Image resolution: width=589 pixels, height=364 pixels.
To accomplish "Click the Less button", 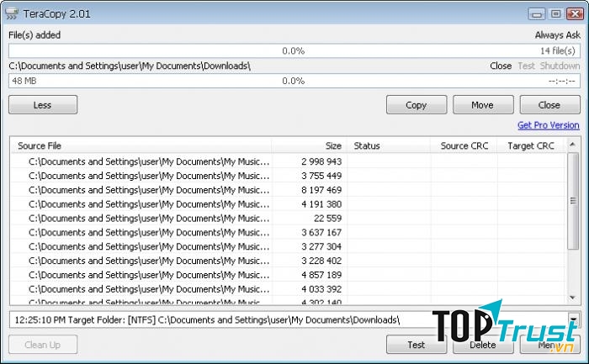I will 43,105.
